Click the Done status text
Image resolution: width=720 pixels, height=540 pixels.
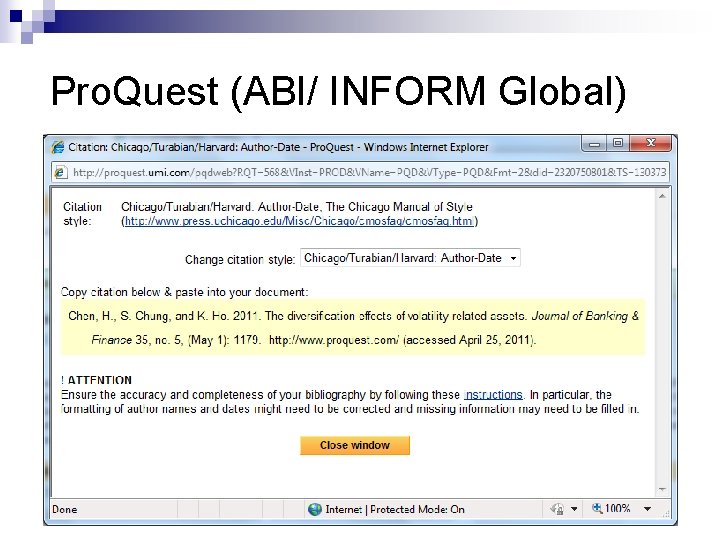click(65, 509)
